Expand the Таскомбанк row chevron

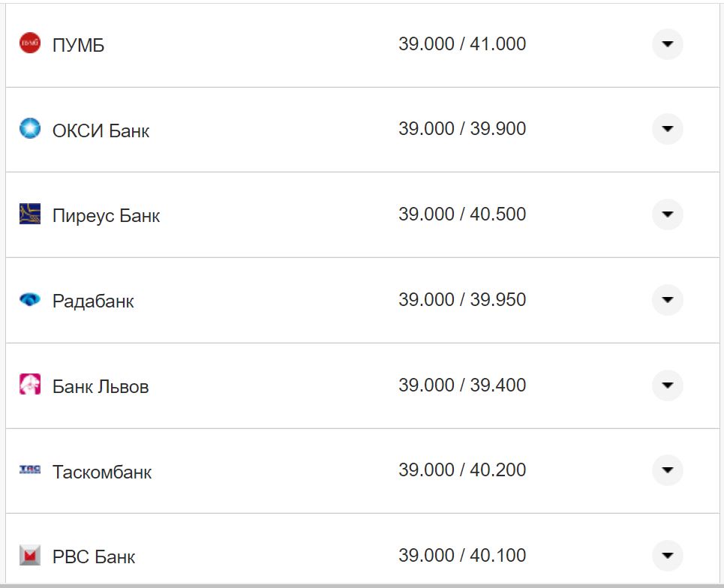[667, 470]
